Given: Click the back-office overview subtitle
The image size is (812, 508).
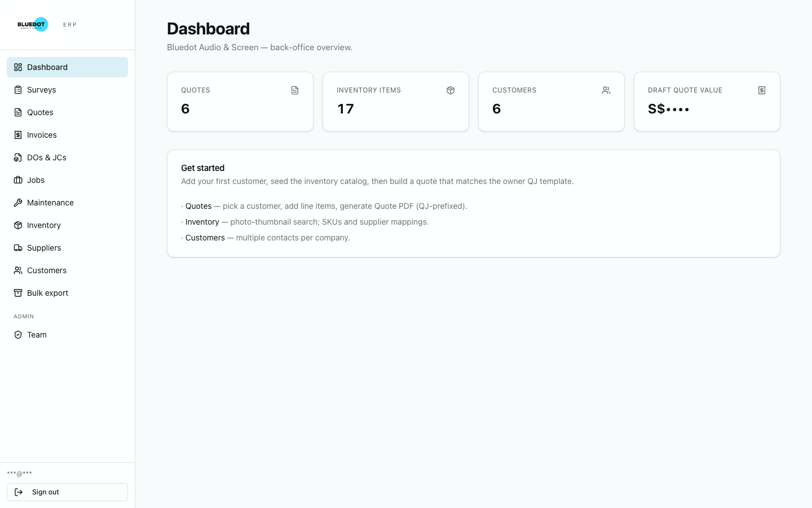Looking at the screenshot, I should [259, 47].
